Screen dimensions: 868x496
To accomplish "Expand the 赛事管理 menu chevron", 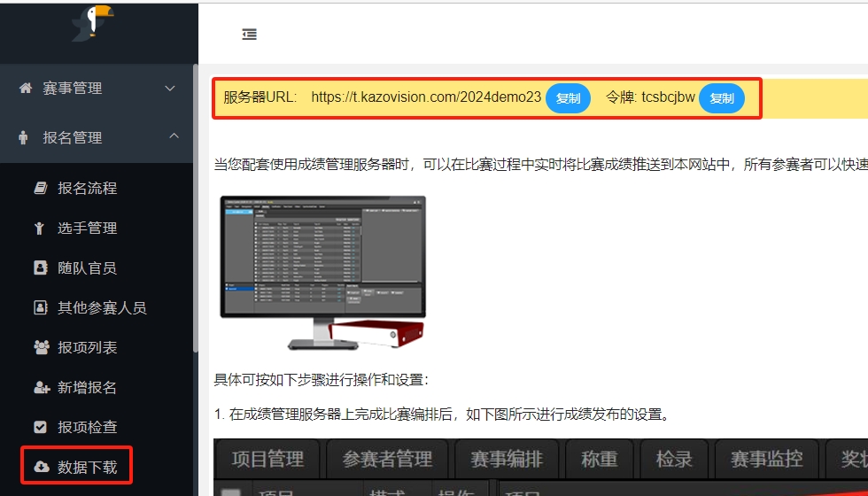I will [171, 89].
